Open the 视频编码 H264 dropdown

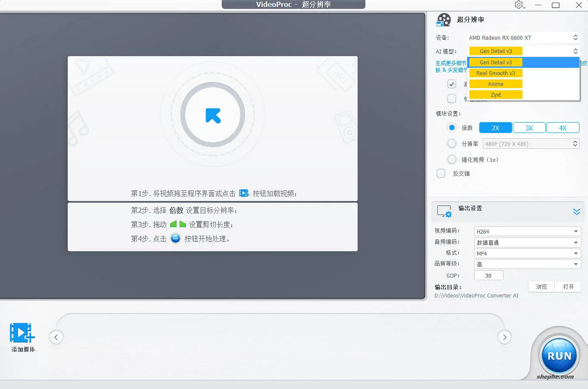(528, 231)
